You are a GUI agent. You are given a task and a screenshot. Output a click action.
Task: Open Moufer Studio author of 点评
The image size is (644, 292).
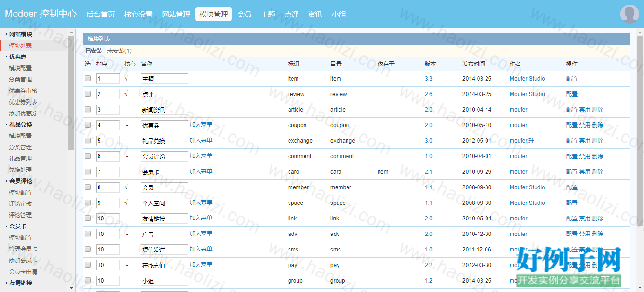527,94
